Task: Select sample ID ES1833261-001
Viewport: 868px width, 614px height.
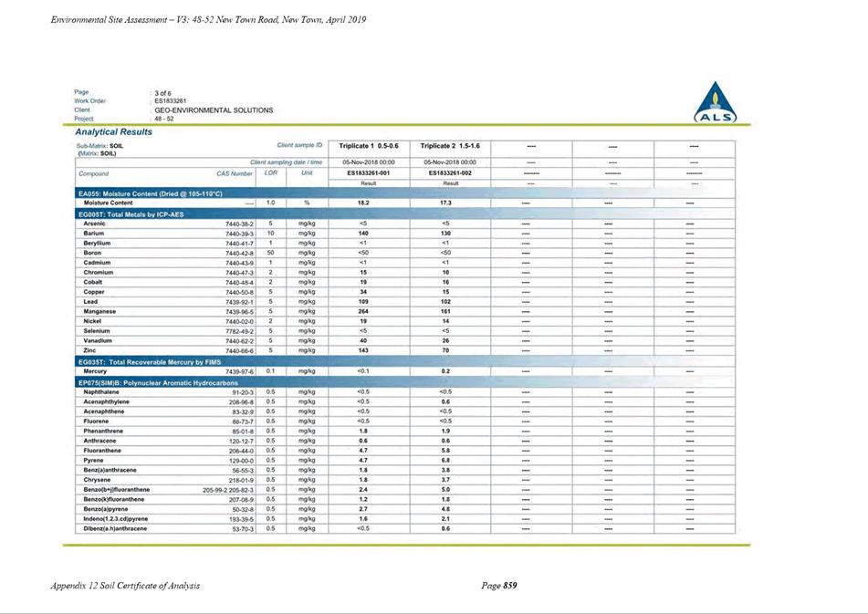Action: (369, 173)
